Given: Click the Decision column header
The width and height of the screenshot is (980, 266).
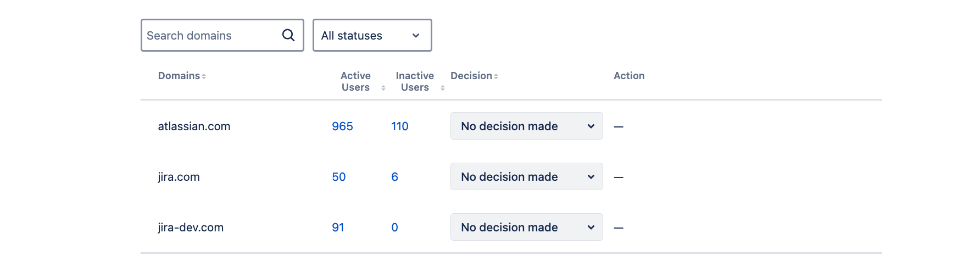Looking at the screenshot, I should pyautogui.click(x=471, y=76).
